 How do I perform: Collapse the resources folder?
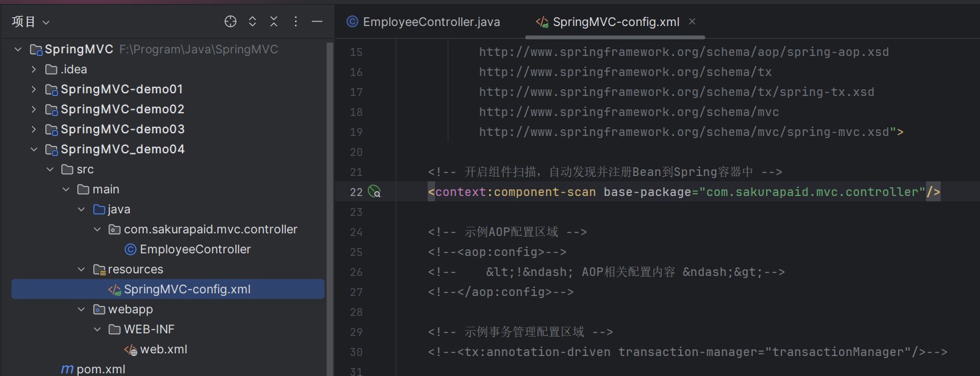81,269
